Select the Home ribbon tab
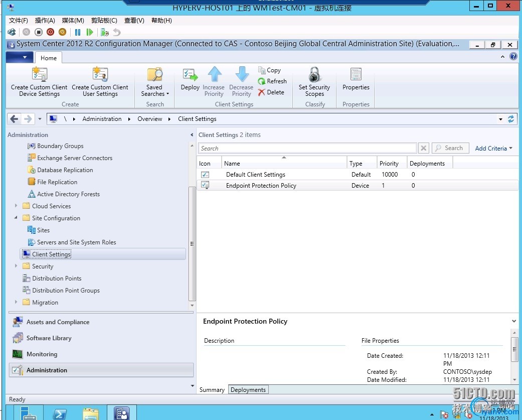522x420 pixels. pos(49,58)
